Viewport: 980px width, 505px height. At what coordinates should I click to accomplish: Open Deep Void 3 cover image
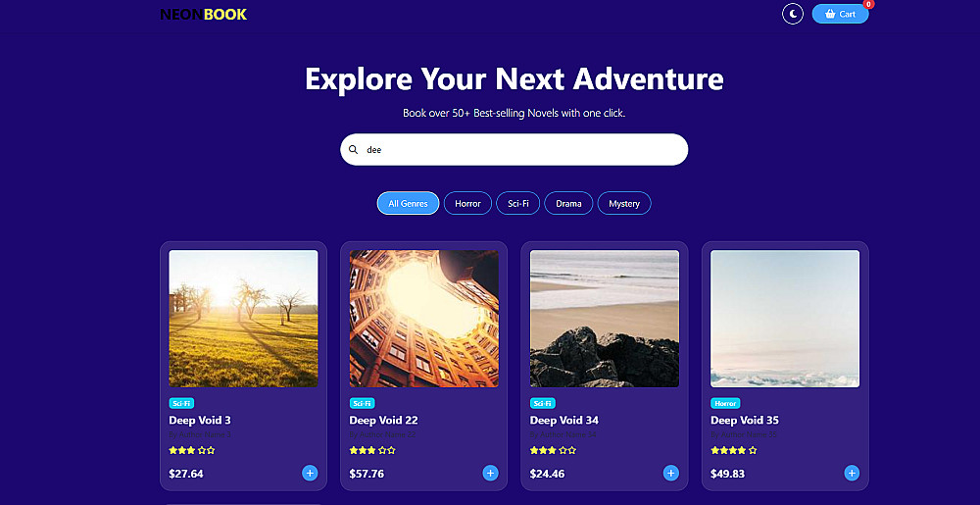click(x=243, y=319)
